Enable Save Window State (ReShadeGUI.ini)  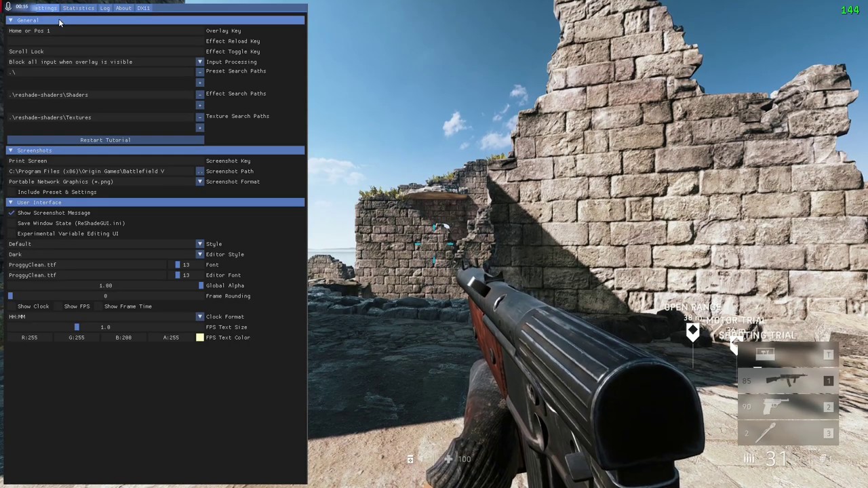(12, 223)
